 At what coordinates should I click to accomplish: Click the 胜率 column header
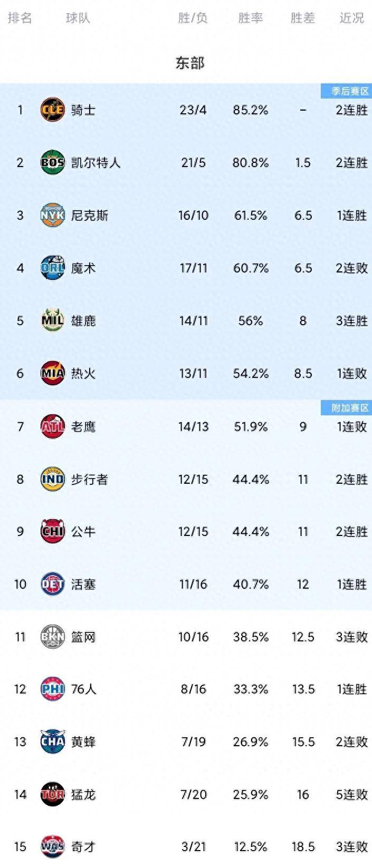[x=250, y=18]
